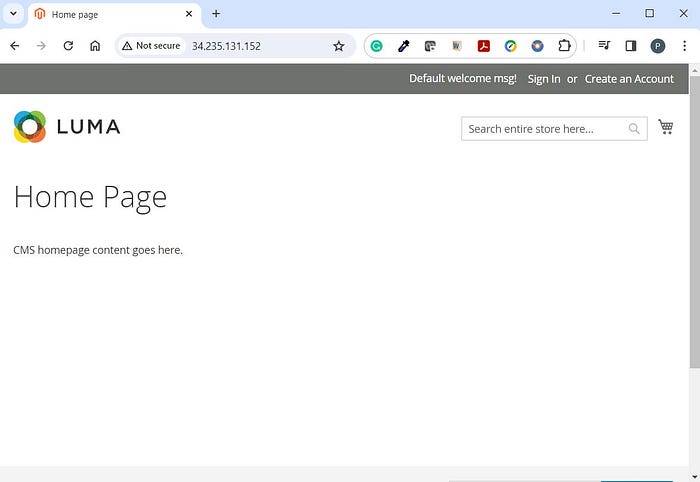Open the profile avatar P
The width and height of the screenshot is (700, 482).
tap(658, 46)
